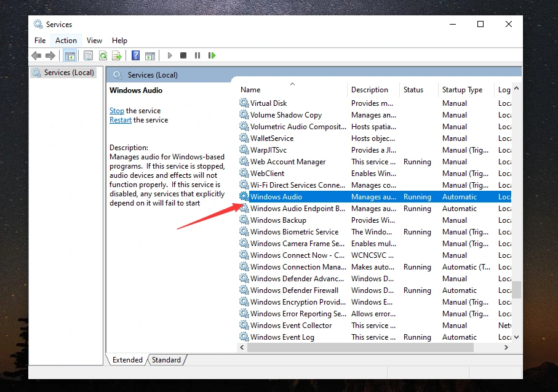Click the gear icon beside WalletService

(x=244, y=138)
